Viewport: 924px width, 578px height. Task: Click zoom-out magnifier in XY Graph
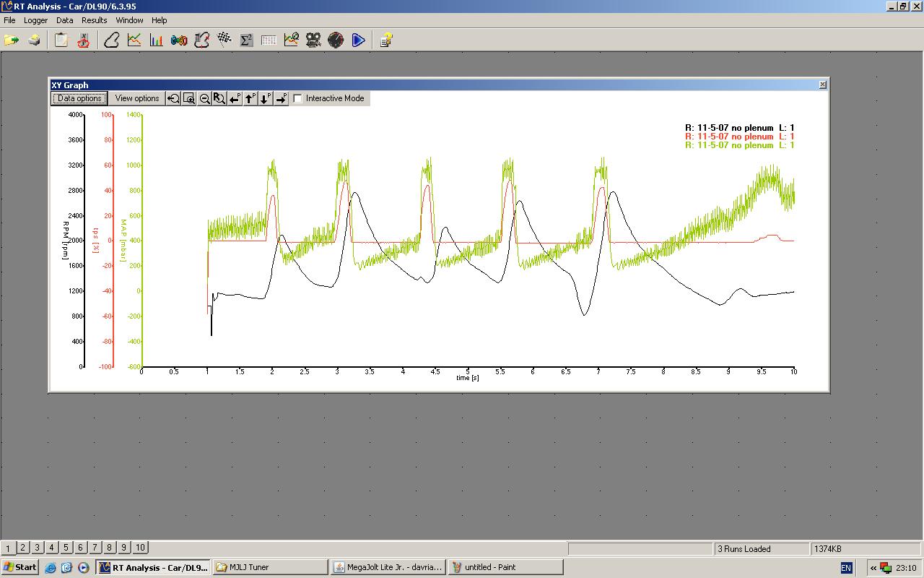(204, 98)
